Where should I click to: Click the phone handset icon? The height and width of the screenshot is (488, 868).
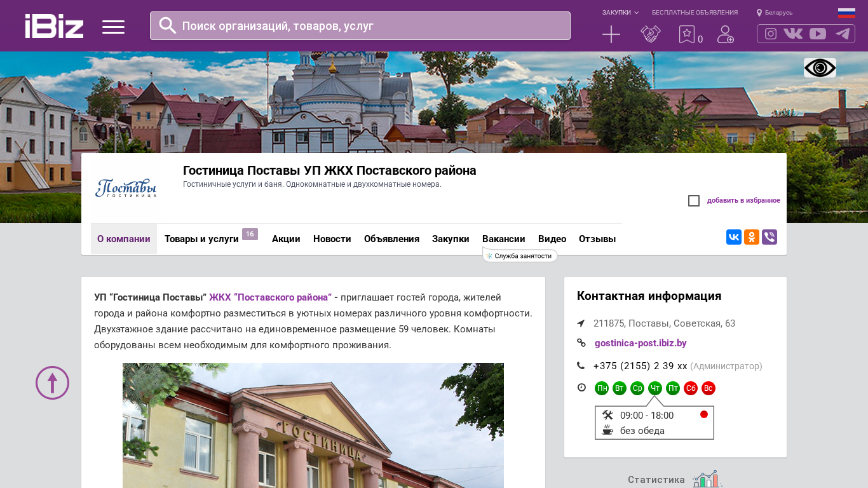coord(581,365)
